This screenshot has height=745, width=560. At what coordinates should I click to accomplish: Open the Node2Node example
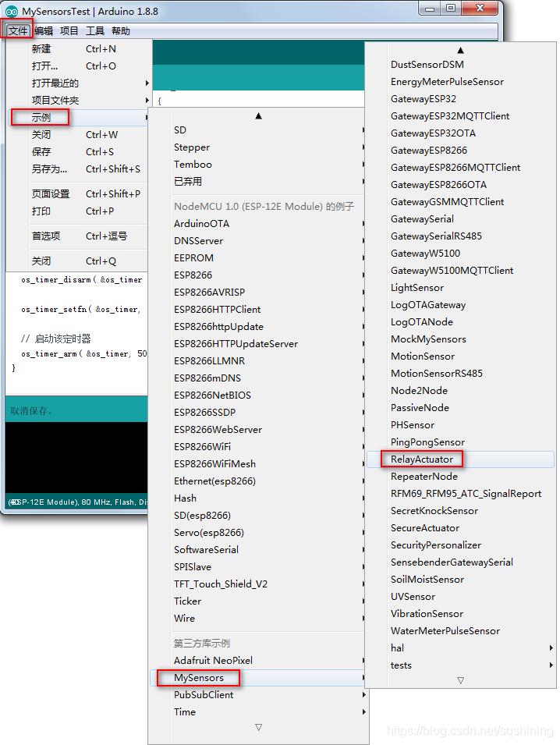point(460,391)
